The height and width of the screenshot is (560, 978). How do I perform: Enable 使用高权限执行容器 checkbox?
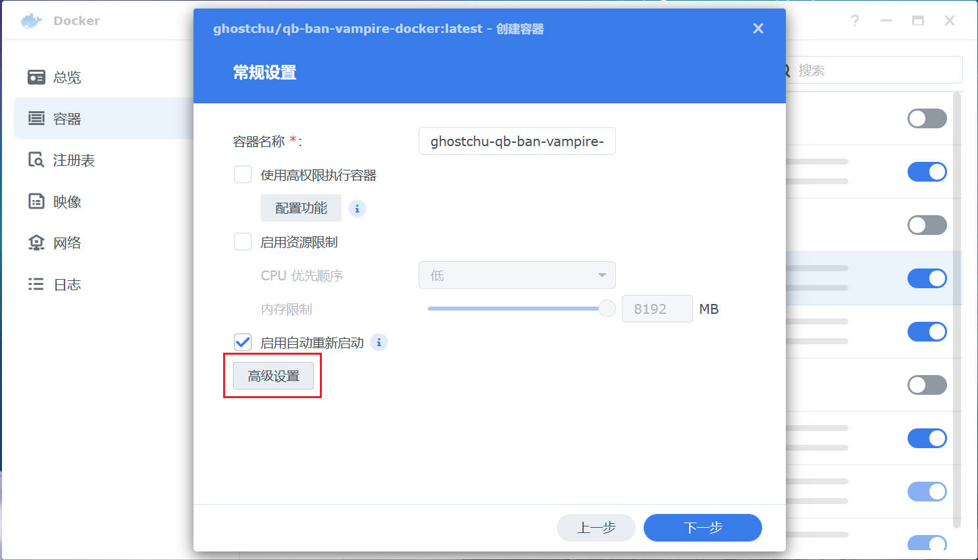click(x=243, y=175)
